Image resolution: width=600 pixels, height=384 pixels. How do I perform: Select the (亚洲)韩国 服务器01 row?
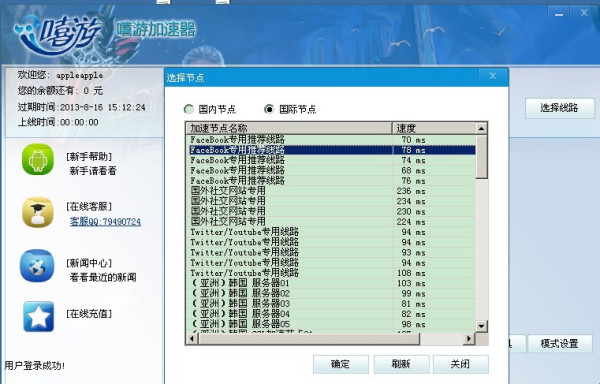331,283
